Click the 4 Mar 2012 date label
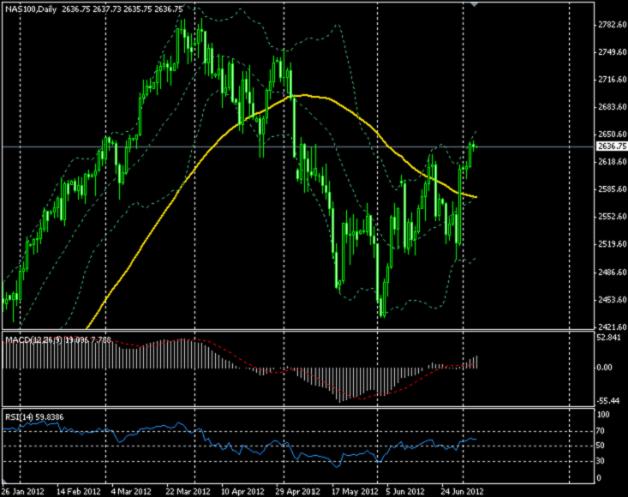 point(131,491)
